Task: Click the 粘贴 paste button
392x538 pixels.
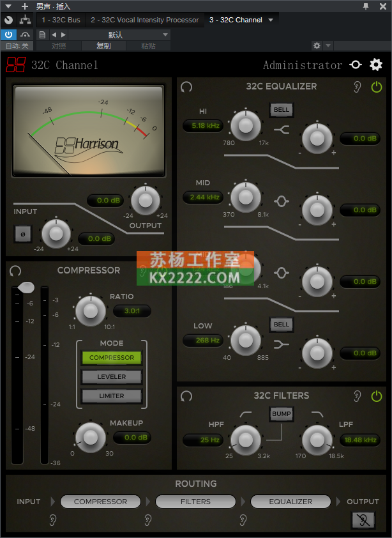Action: [x=148, y=45]
